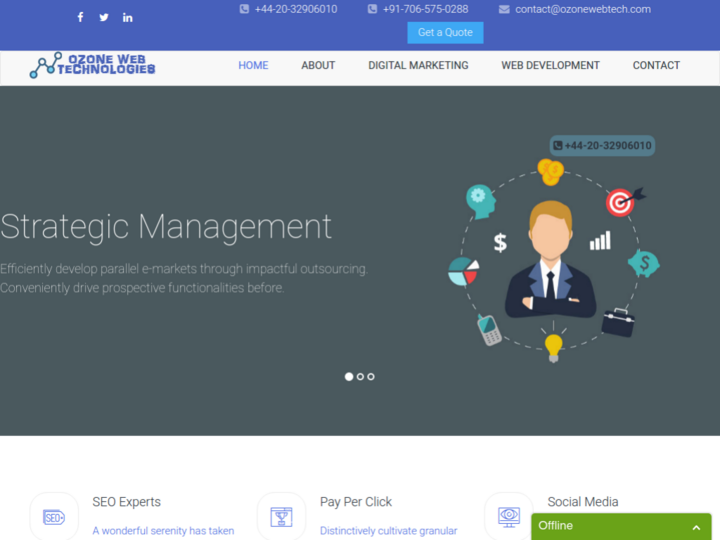Screen dimensions: 720x540
Task: Click the Ozone Web Technologies logo
Action: pyautogui.click(x=93, y=66)
